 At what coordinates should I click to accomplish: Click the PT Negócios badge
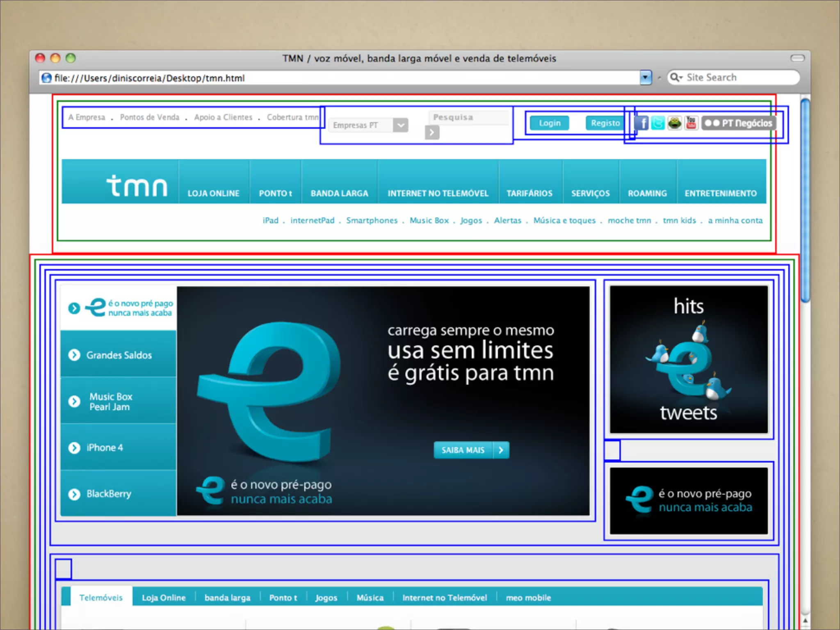[x=739, y=123]
